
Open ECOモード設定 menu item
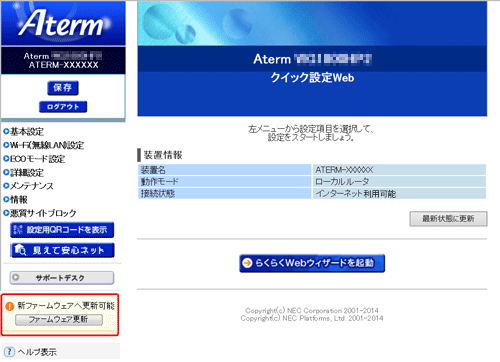click(x=37, y=159)
